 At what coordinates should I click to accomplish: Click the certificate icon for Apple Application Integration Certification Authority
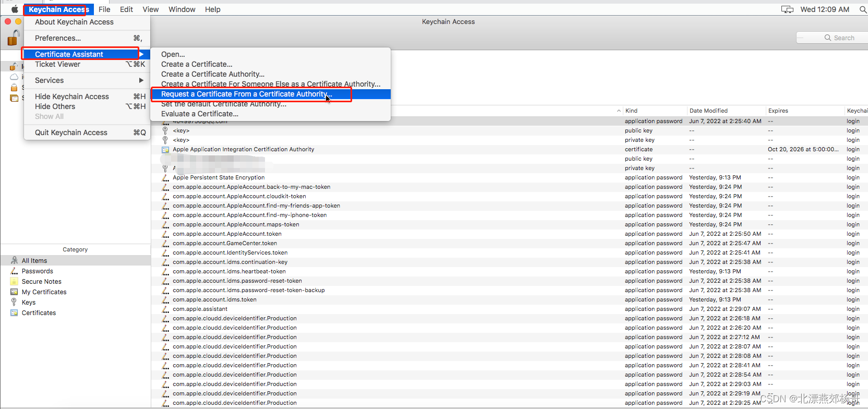[165, 149]
